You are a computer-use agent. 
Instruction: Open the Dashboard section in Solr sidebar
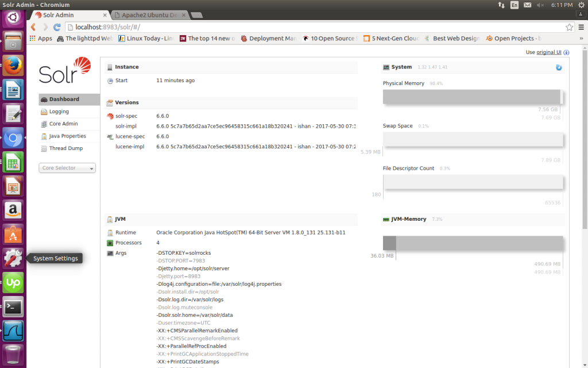click(x=69, y=99)
